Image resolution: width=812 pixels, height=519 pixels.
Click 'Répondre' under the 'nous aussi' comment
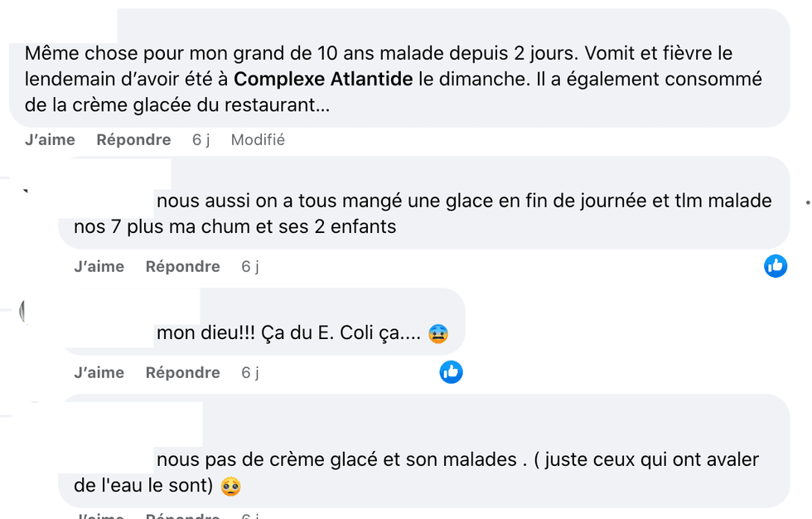coord(182,266)
